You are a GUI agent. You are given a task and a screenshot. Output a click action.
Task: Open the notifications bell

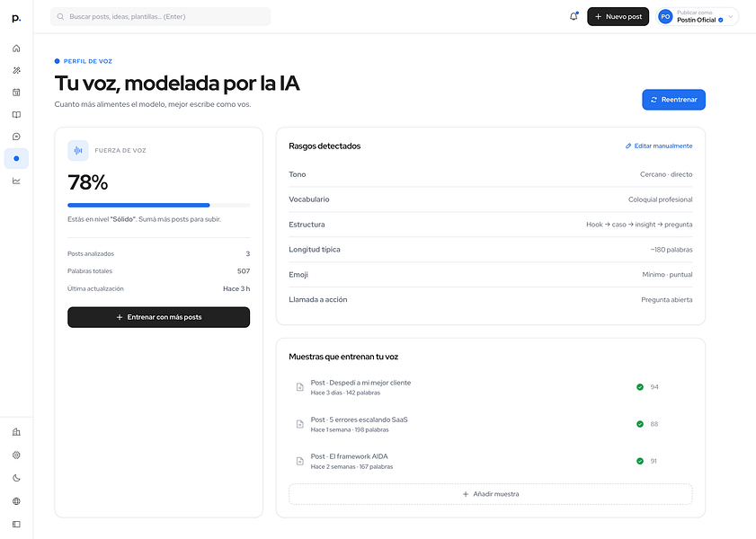point(574,16)
